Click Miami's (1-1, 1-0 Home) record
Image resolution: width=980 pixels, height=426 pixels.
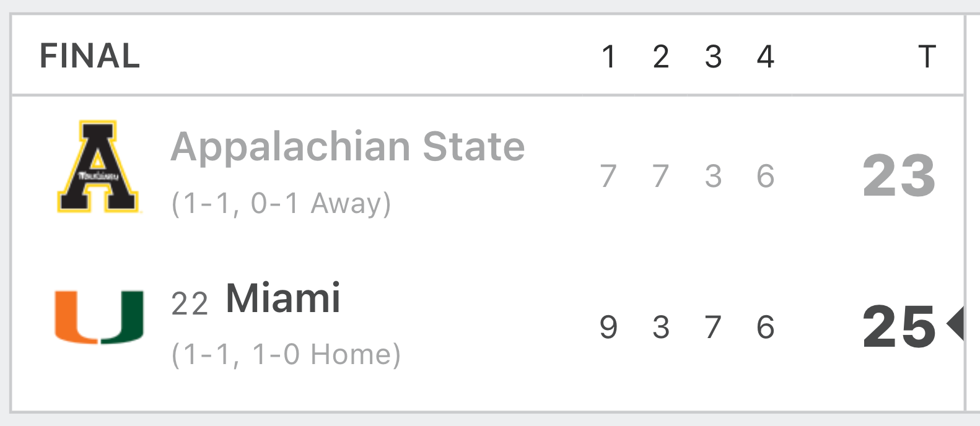[286, 355]
